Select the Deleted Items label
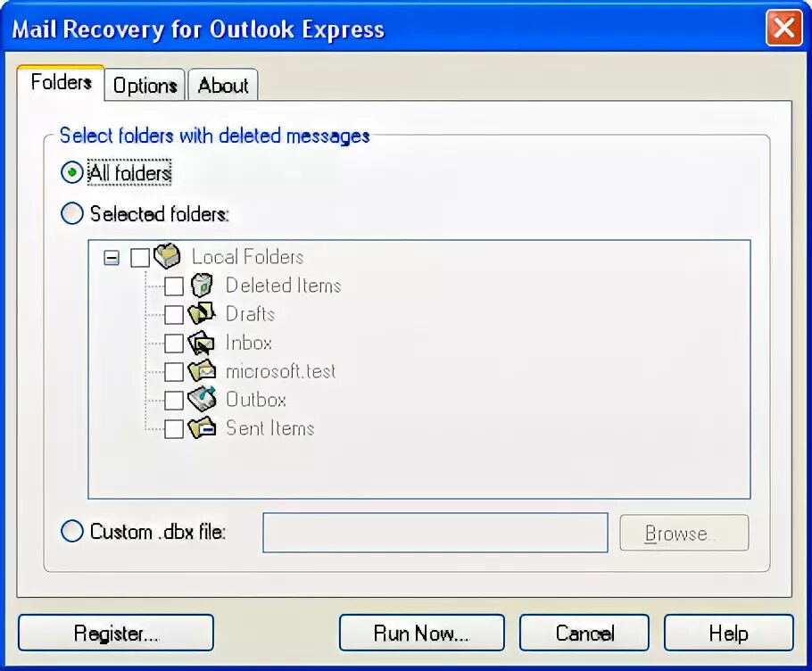This screenshot has width=812, height=671. [283, 286]
